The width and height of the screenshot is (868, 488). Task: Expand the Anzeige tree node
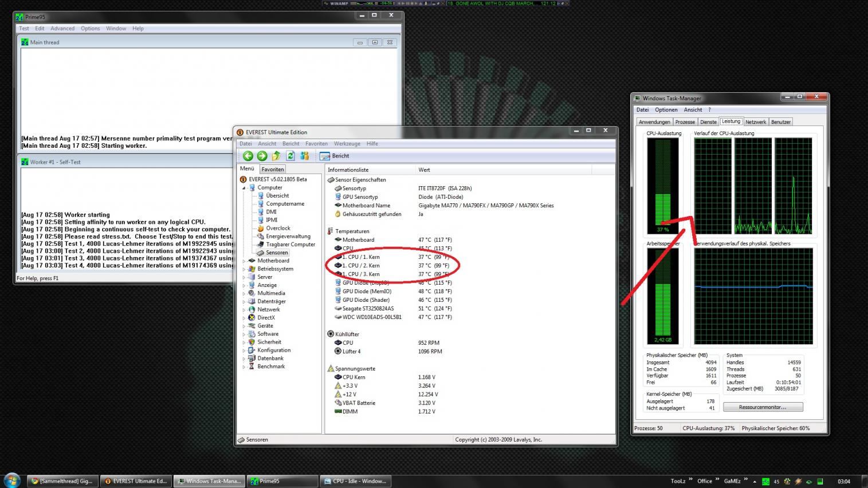pyautogui.click(x=244, y=285)
